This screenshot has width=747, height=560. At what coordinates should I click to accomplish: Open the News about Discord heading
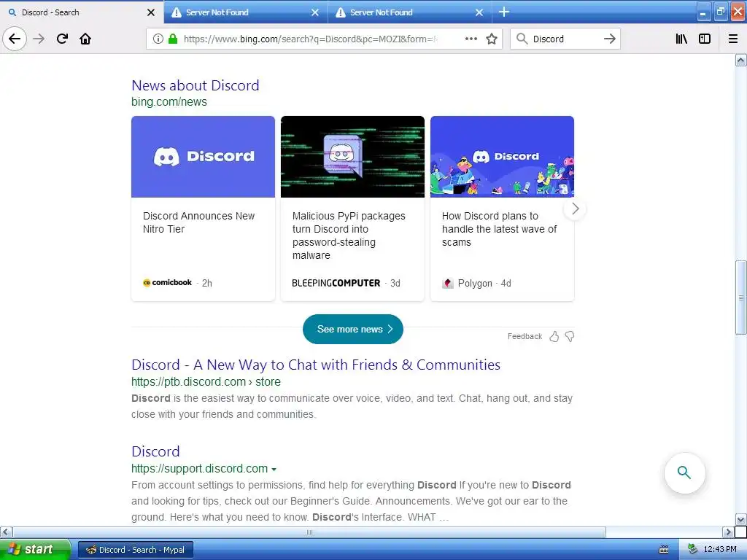click(196, 85)
